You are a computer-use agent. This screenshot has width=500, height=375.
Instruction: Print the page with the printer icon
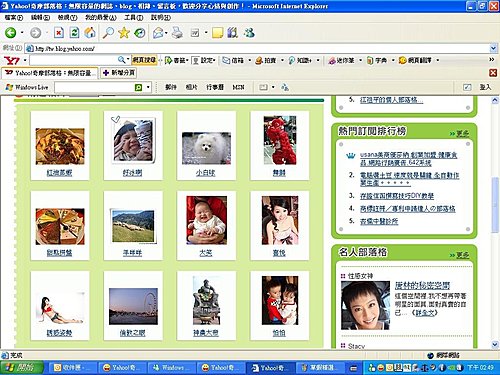(177, 33)
